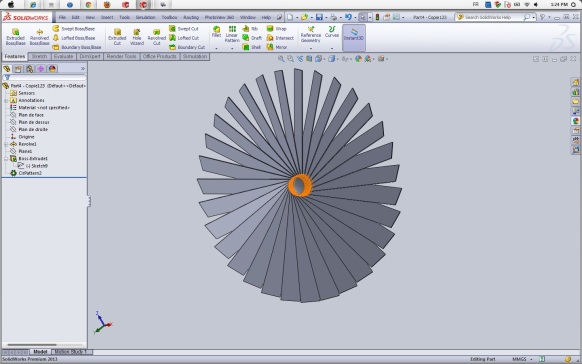Select the Revolved Boss/Base tool

(x=39, y=37)
